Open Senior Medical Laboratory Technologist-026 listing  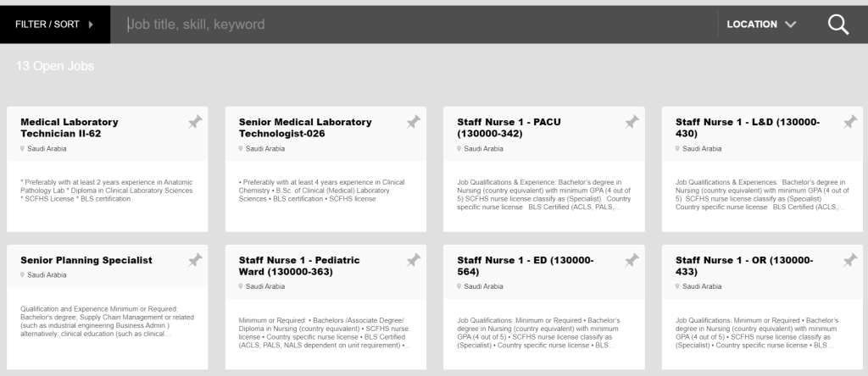click(x=305, y=127)
